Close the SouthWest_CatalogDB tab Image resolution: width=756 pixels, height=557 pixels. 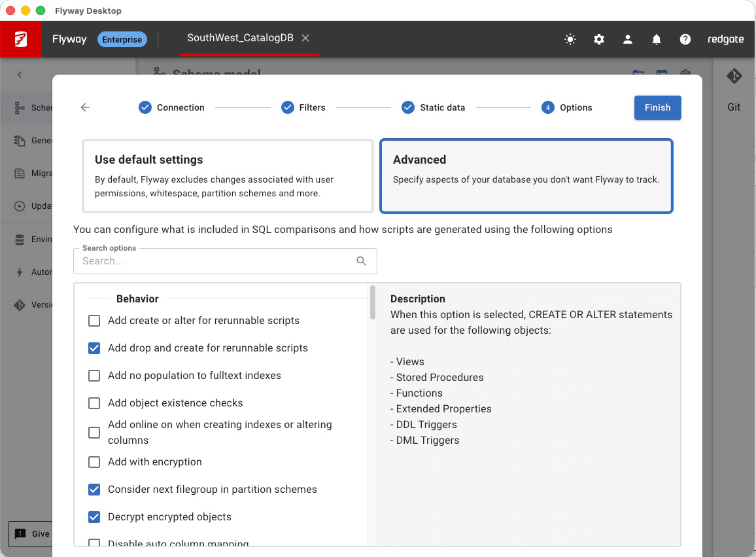tap(305, 38)
